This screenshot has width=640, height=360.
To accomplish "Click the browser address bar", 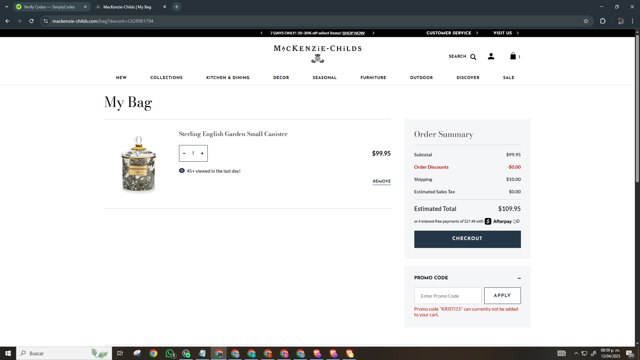I will (314, 21).
